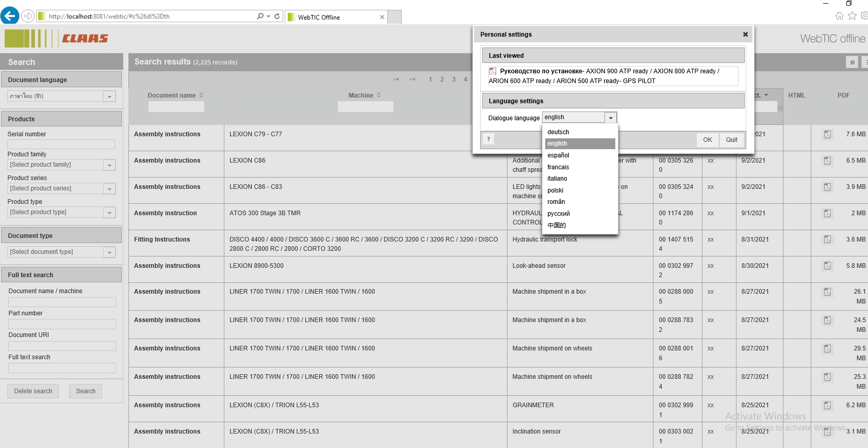Click the browser back arrow button

[x=10, y=16]
